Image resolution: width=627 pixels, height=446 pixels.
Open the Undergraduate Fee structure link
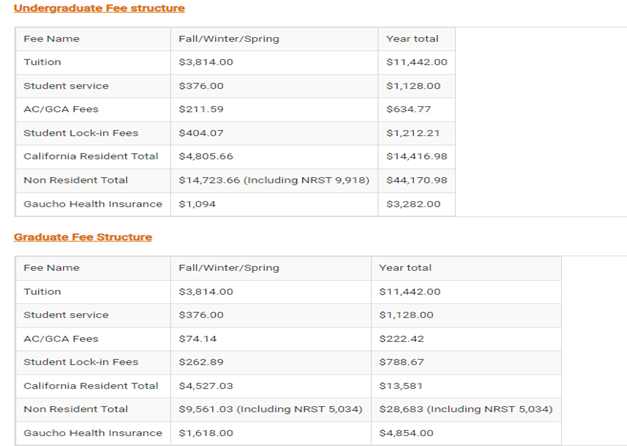(99, 8)
